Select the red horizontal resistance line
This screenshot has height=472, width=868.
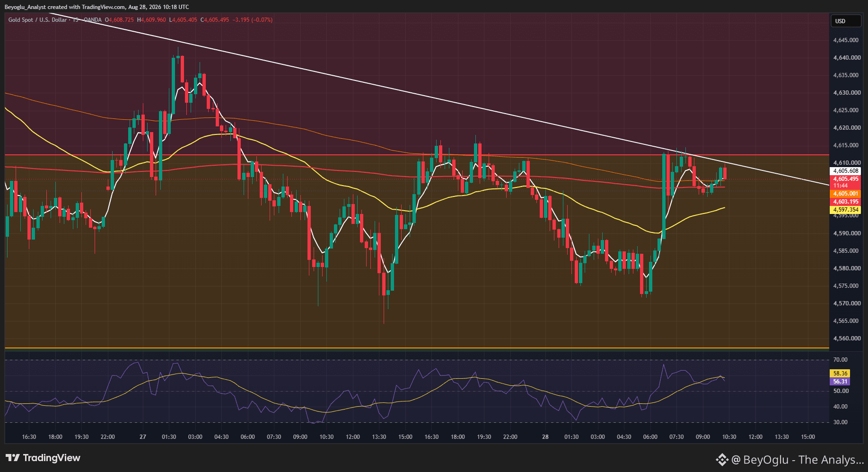pyautogui.click(x=416, y=155)
